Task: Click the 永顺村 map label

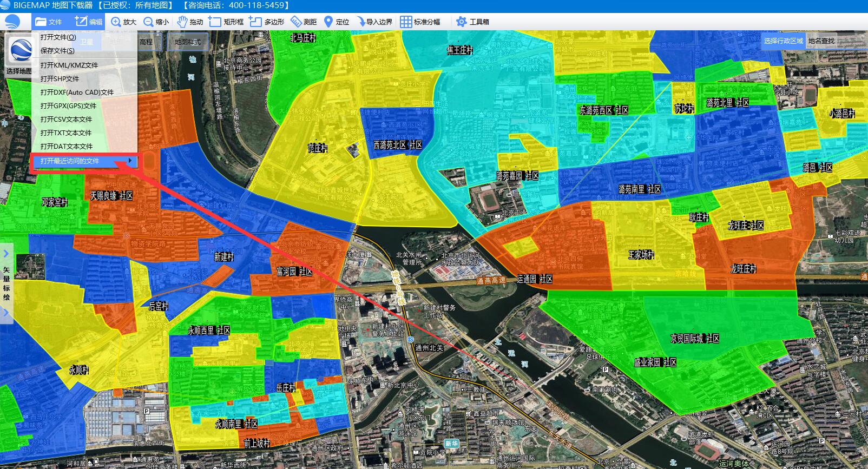Action: [x=79, y=371]
